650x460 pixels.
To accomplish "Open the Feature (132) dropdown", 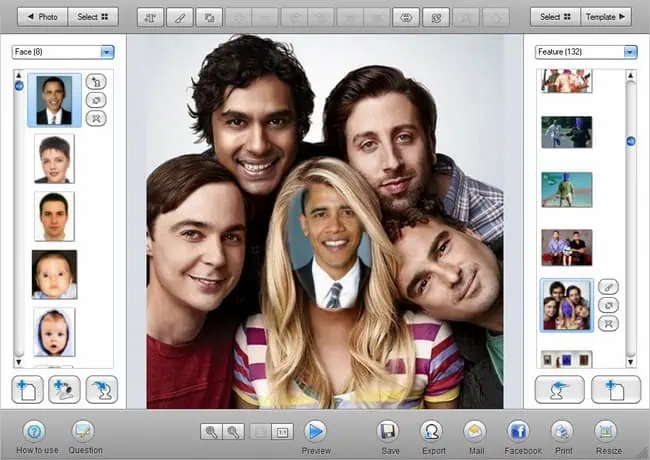I will (586, 52).
